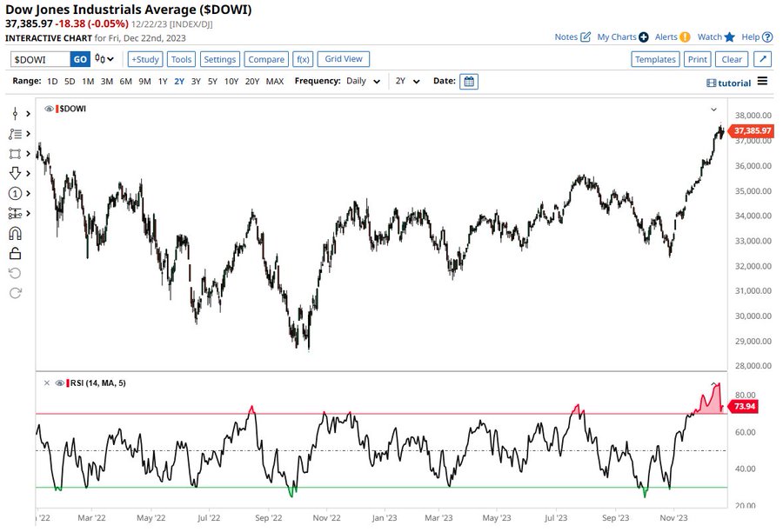Open the hamburger menu next to tutorial
The width and height of the screenshot is (783, 532).
pyautogui.click(x=762, y=81)
